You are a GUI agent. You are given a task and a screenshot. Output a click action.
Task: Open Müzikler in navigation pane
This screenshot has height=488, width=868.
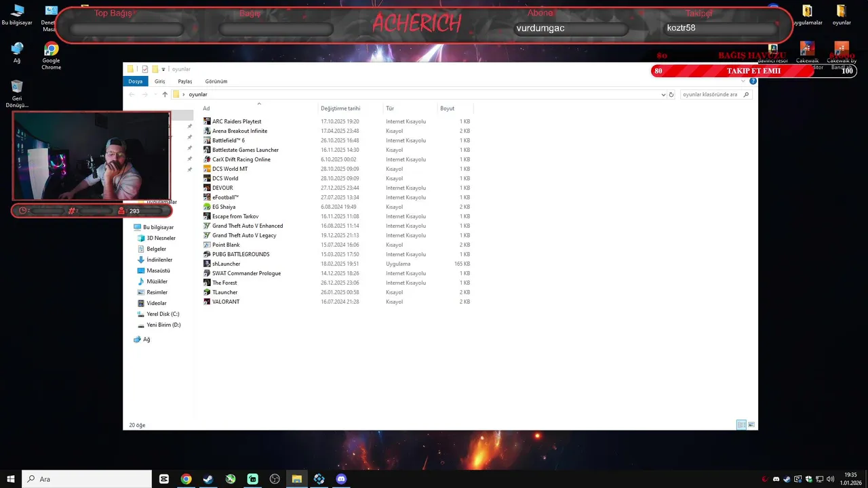[153, 281]
